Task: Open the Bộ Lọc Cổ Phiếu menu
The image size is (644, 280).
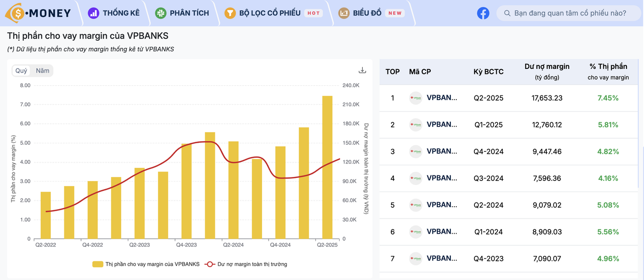Action: pyautogui.click(x=273, y=13)
